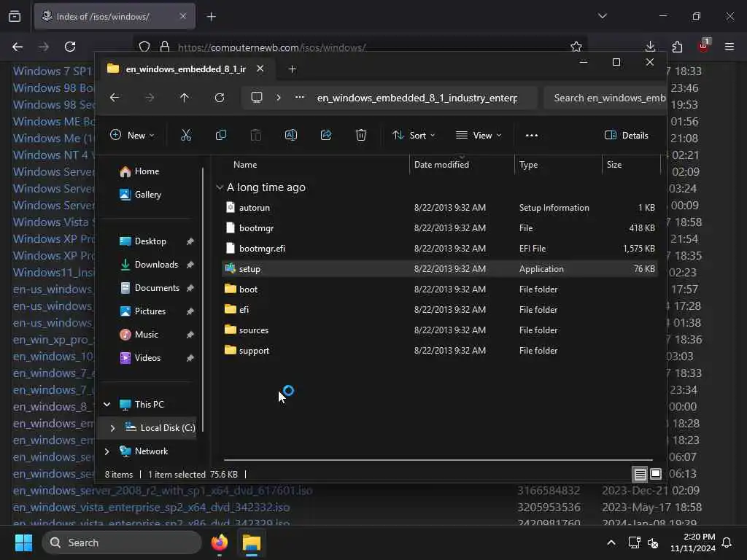Click the Delete trash icon
This screenshot has width=747, height=560.
point(361,135)
